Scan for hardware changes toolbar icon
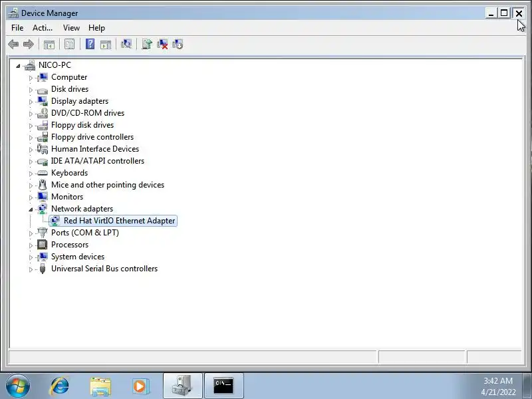This screenshot has height=399, width=532. click(x=126, y=44)
